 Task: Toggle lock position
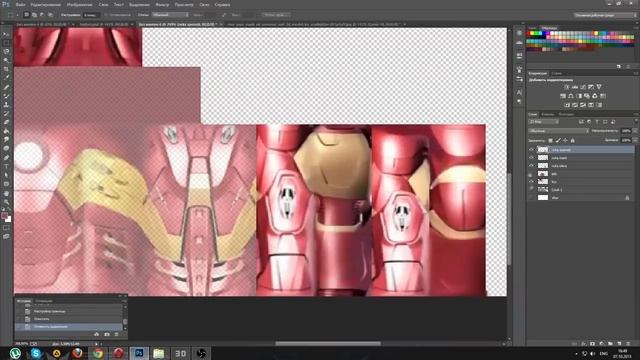click(x=565, y=140)
